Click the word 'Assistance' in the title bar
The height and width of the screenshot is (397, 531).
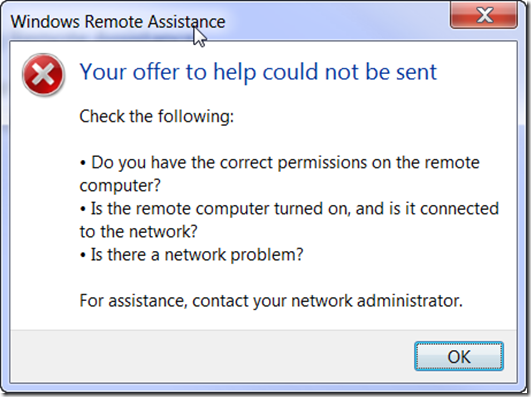pos(186,22)
